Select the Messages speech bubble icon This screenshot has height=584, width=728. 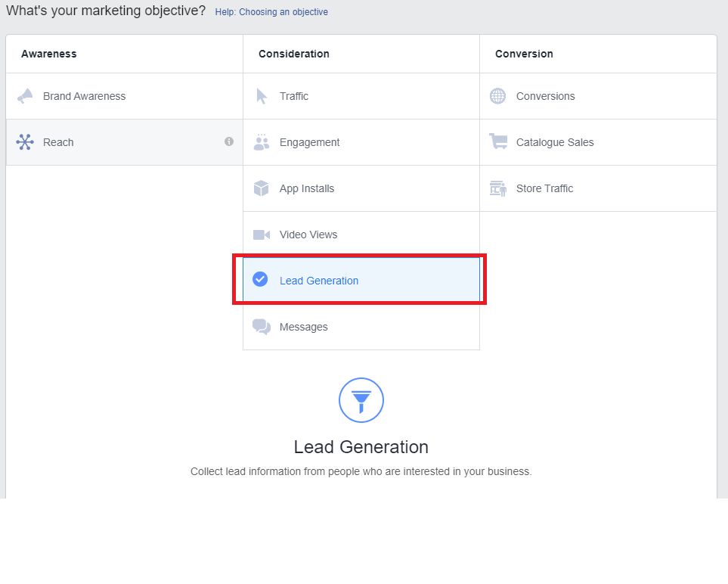(x=261, y=326)
